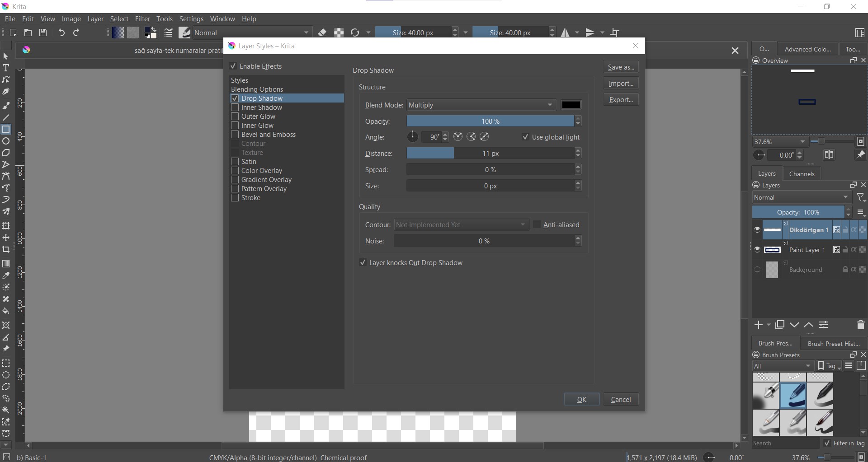Toggle eraser mode icon in toolbar
This screenshot has height=462, width=868.
(322, 33)
